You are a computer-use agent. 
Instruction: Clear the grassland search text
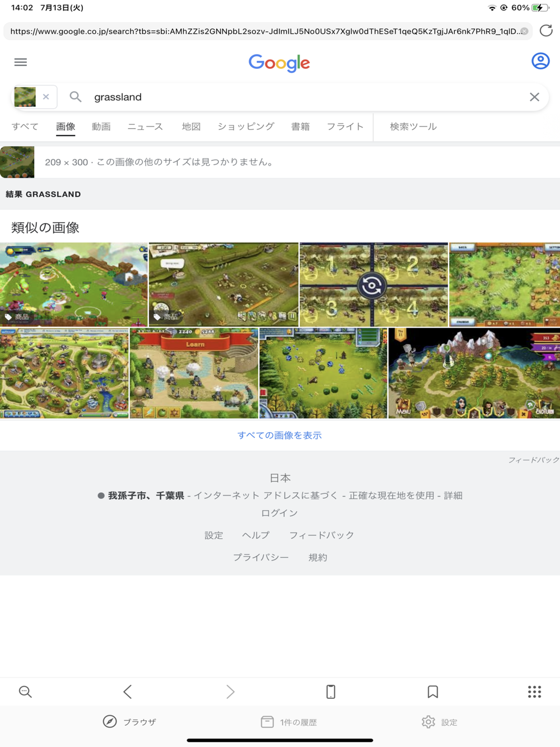coord(534,97)
